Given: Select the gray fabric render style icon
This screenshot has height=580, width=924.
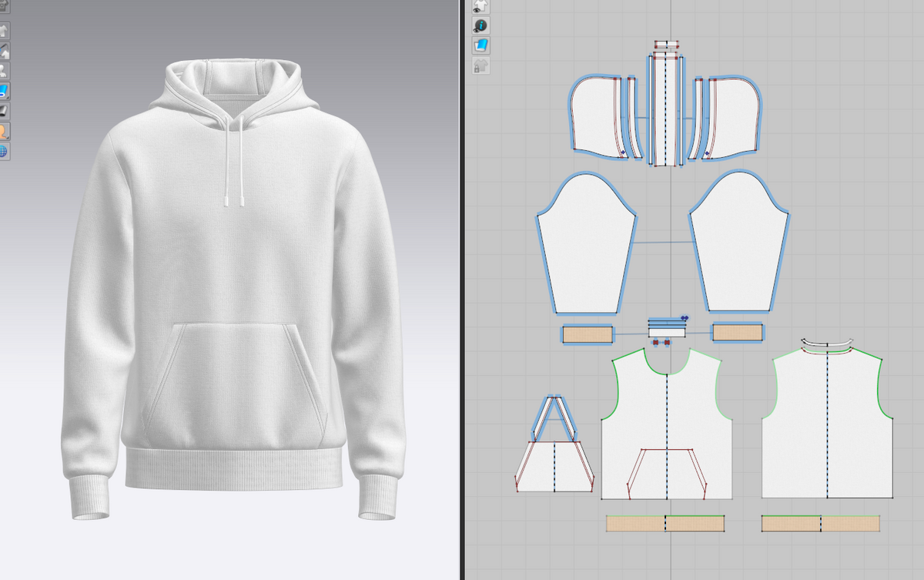Looking at the screenshot, I should point(4,111).
